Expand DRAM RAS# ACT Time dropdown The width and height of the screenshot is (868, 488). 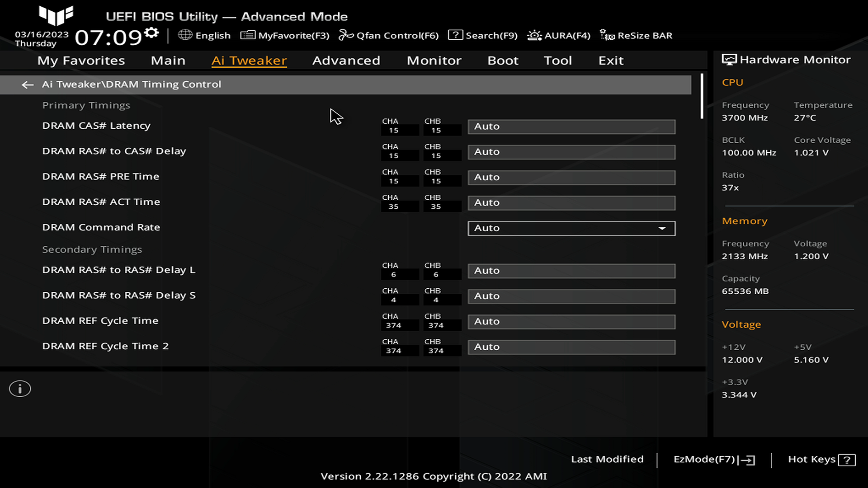(x=571, y=202)
